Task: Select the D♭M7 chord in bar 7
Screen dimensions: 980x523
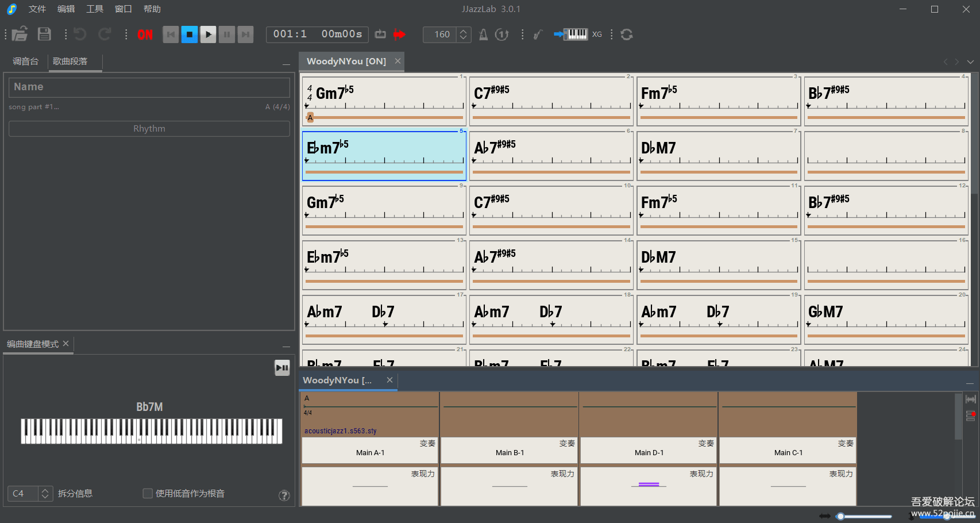Action: 658,148
